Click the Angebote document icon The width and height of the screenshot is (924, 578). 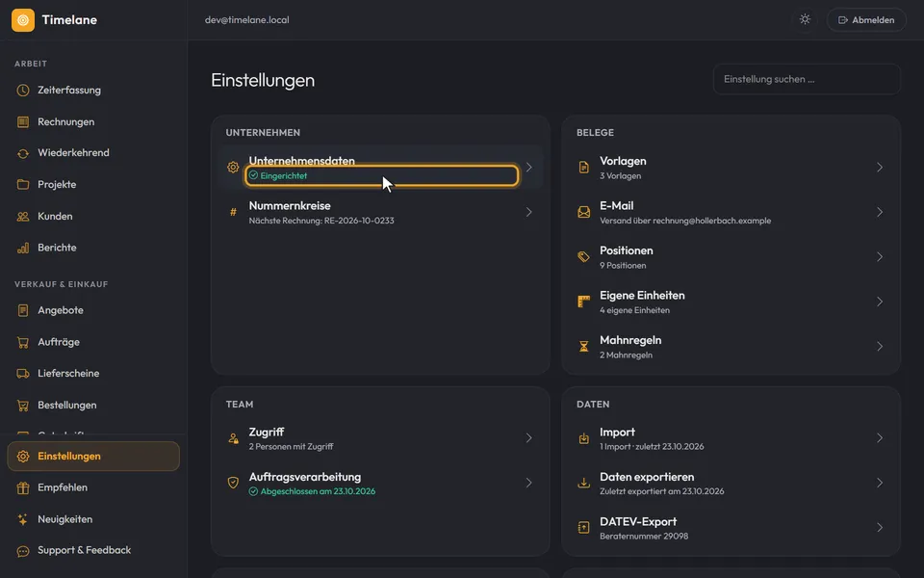pos(23,310)
